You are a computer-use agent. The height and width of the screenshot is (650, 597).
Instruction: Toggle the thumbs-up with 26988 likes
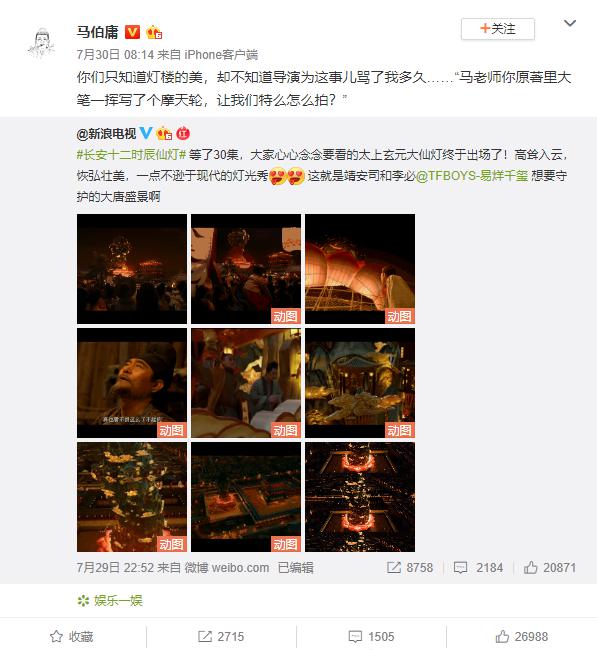pos(522,636)
